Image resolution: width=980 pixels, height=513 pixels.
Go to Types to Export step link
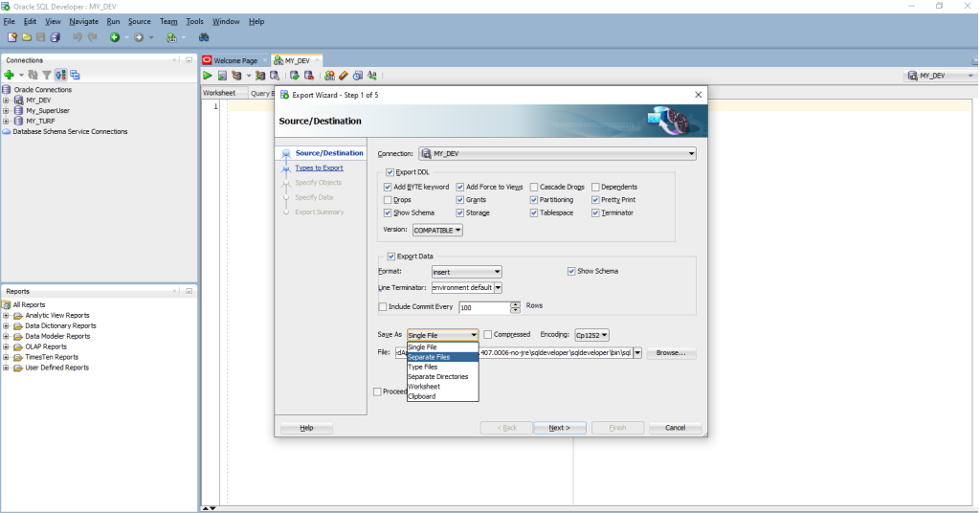tap(319, 168)
